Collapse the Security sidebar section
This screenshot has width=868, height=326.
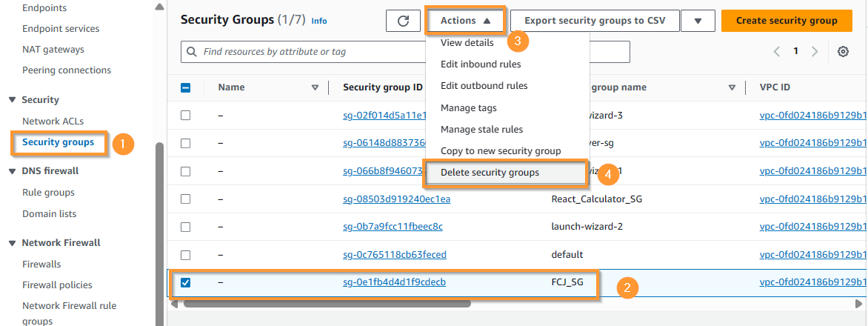point(12,100)
